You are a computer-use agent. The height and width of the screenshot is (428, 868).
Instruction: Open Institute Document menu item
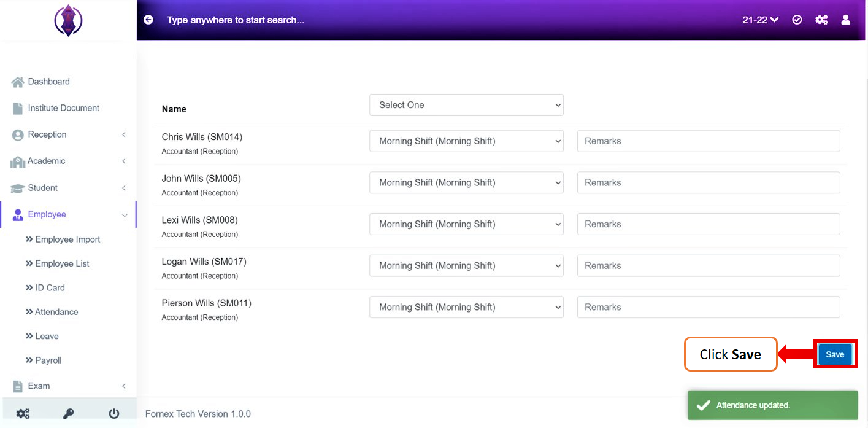(63, 108)
